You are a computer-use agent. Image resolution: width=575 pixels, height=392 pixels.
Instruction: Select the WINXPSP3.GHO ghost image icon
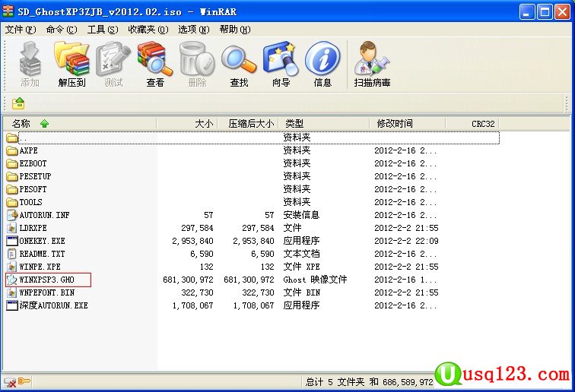12,280
